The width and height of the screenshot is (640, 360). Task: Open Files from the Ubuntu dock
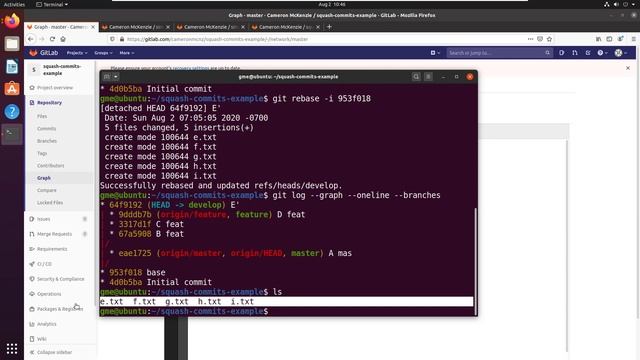12,44
